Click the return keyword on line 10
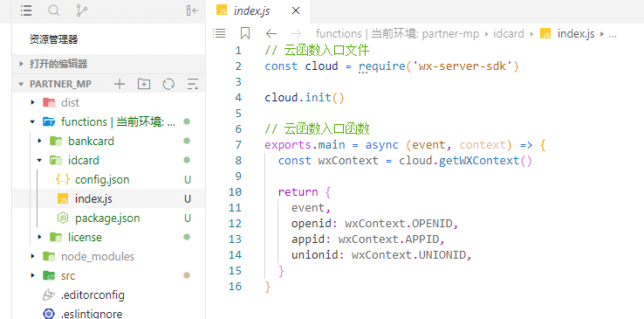Screen dimensions: 644x319 point(298,192)
